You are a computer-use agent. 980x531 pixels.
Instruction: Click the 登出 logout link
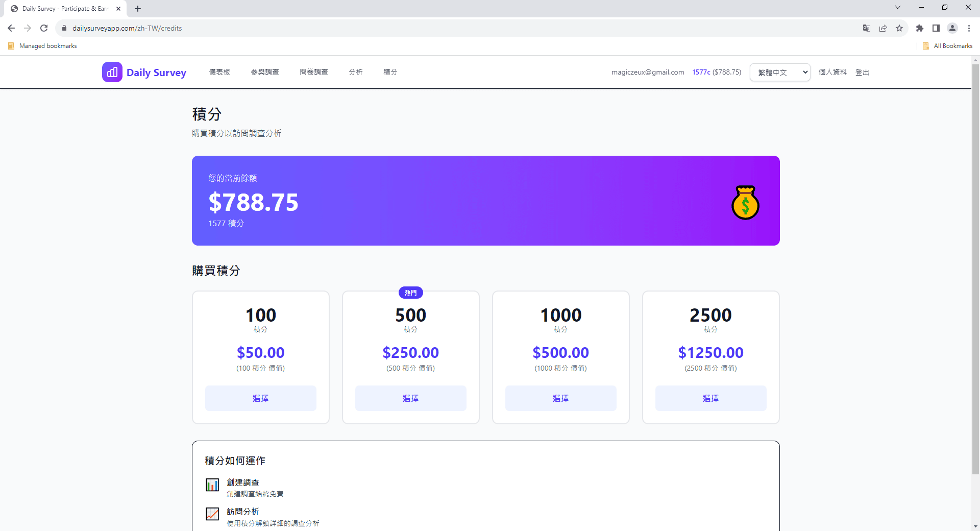pos(862,73)
